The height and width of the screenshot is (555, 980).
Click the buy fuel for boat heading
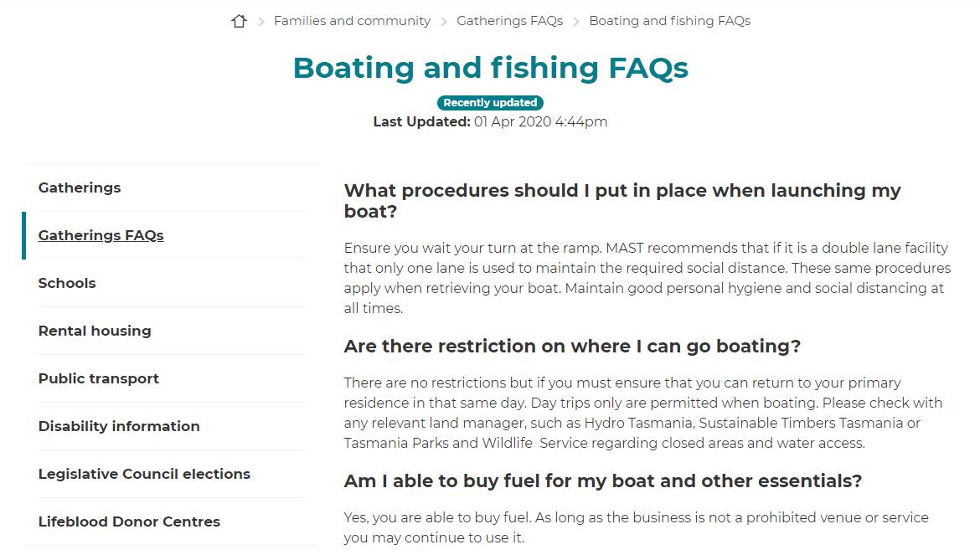(x=602, y=481)
